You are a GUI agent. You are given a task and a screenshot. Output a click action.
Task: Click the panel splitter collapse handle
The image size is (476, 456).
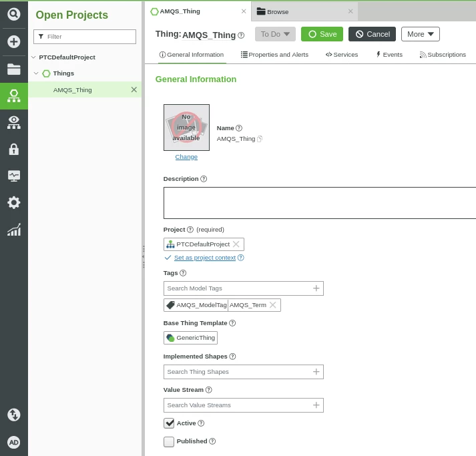point(144,256)
